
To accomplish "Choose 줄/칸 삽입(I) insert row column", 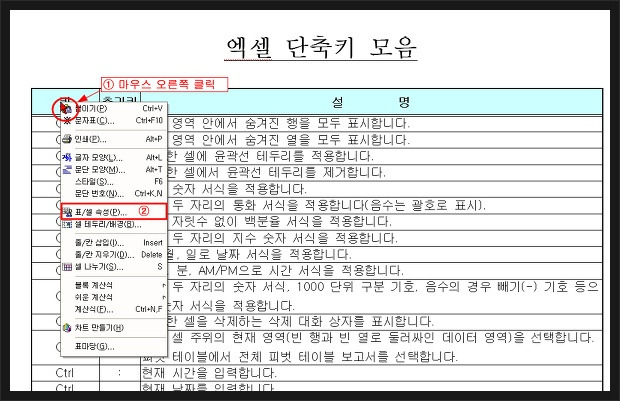I will (114, 243).
